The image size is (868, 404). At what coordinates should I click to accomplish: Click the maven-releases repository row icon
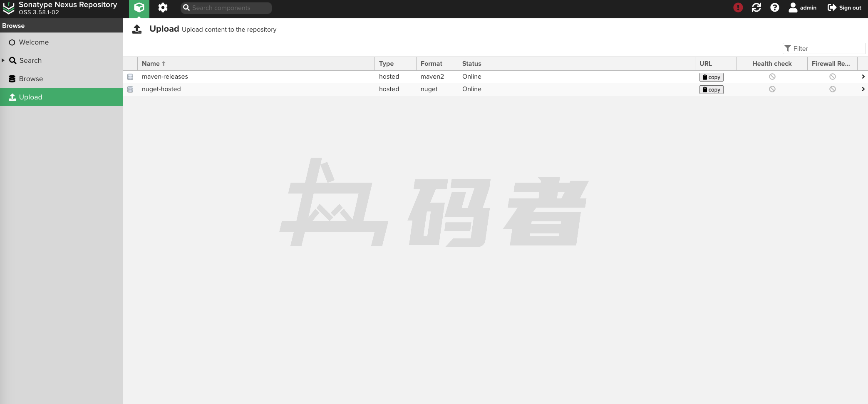point(130,77)
